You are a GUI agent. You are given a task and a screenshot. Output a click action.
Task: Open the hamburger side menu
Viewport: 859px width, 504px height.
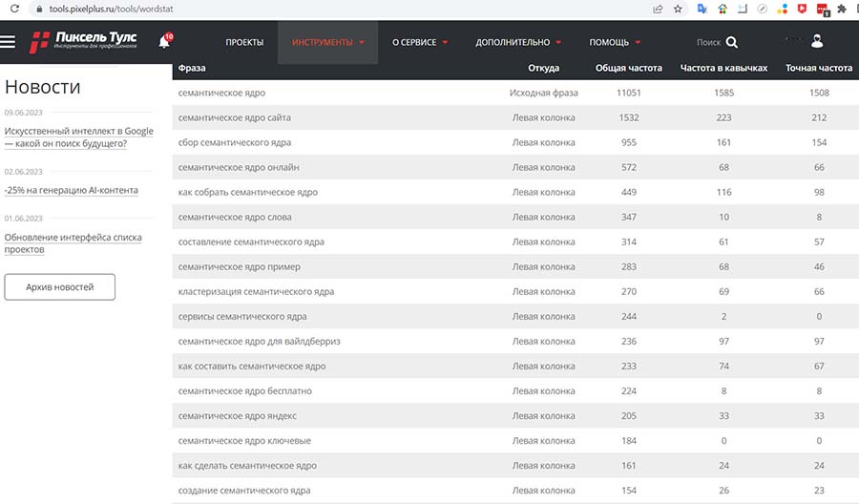[x=9, y=42]
